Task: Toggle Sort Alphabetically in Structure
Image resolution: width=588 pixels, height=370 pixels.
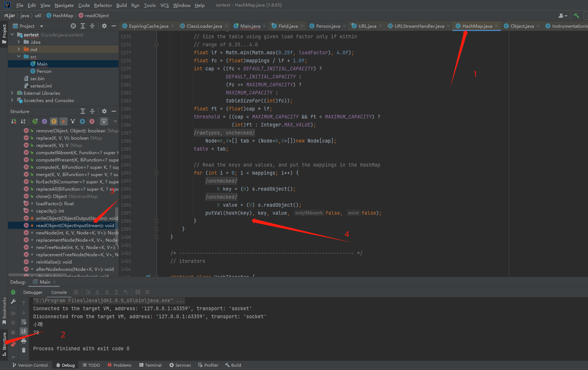Action: tap(23, 121)
